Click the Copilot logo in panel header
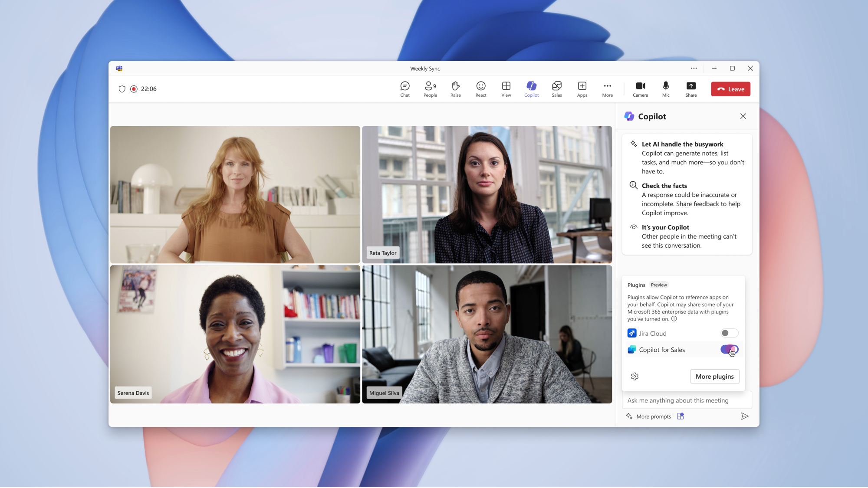The height and width of the screenshot is (488, 868). coord(629,116)
